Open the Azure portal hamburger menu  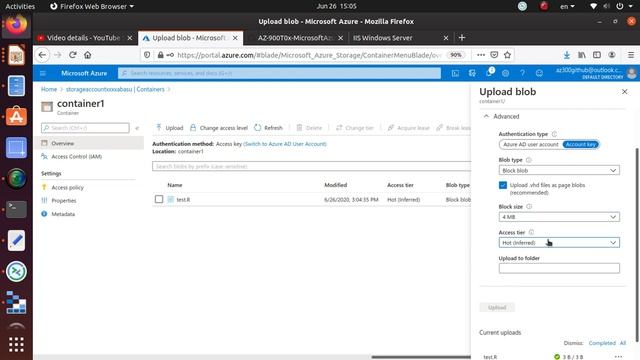click(43, 73)
